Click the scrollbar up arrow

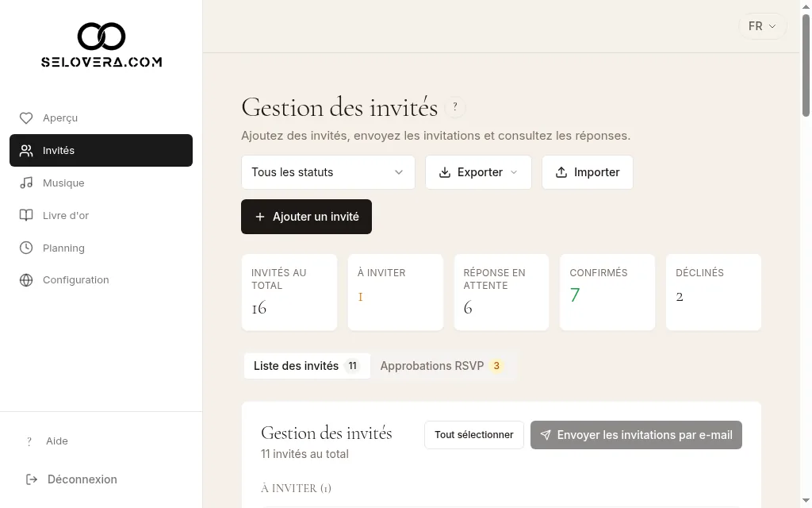806,6
